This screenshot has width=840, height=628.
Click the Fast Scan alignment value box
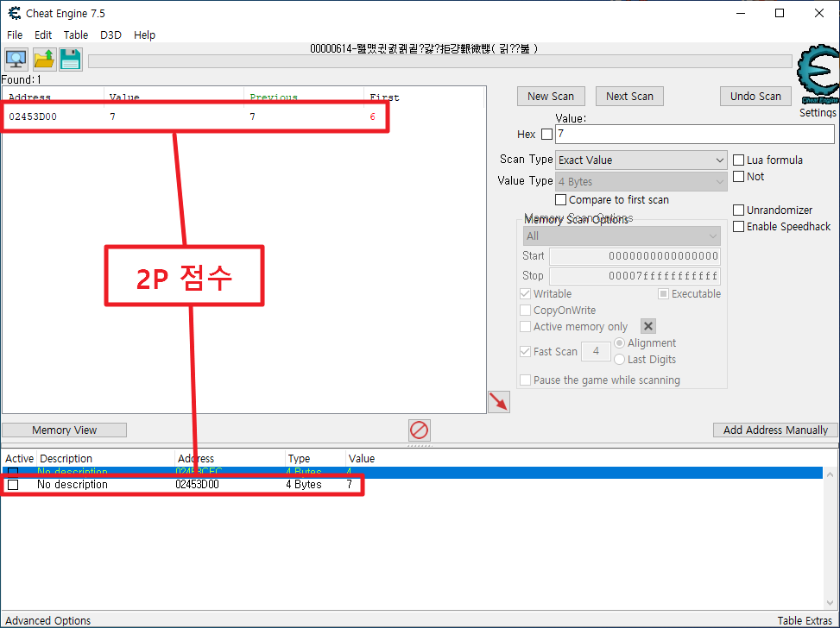pyautogui.click(x=596, y=351)
